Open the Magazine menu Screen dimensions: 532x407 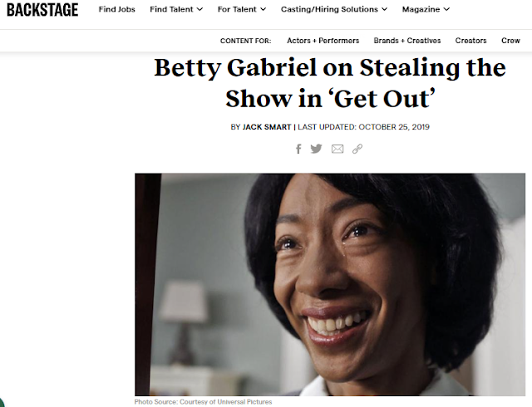click(421, 9)
